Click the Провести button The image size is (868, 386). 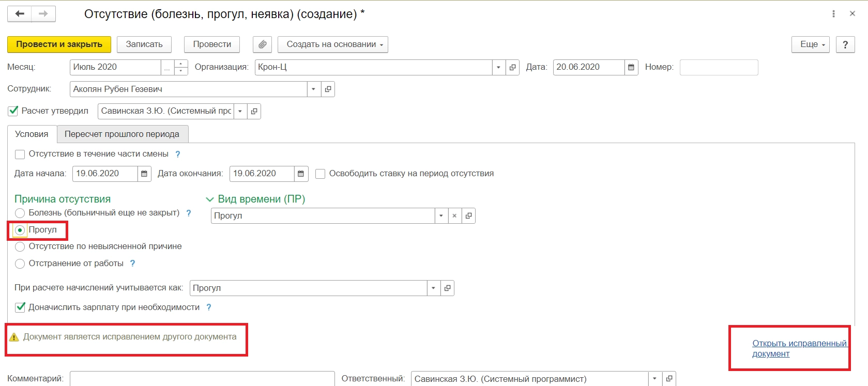(x=212, y=44)
